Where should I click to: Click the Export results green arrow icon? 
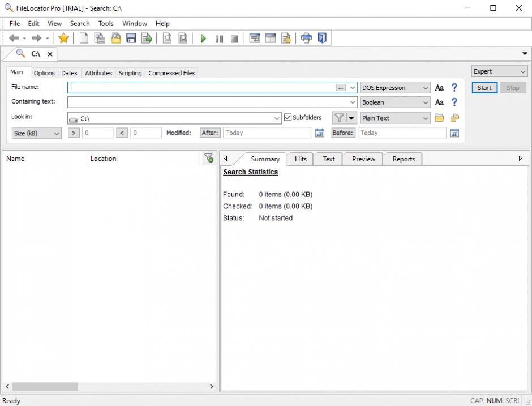[x=147, y=38]
